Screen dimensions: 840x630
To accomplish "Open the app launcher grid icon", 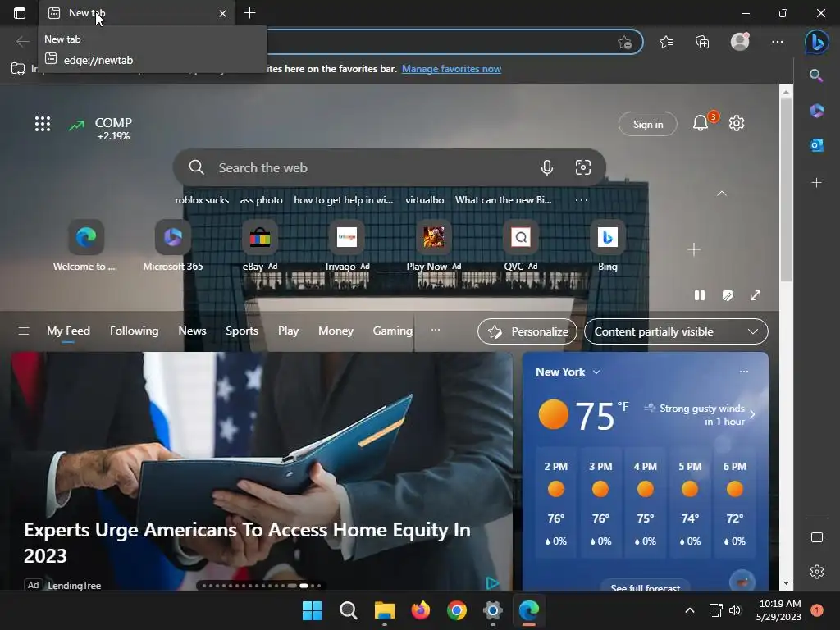I will pyautogui.click(x=43, y=125).
